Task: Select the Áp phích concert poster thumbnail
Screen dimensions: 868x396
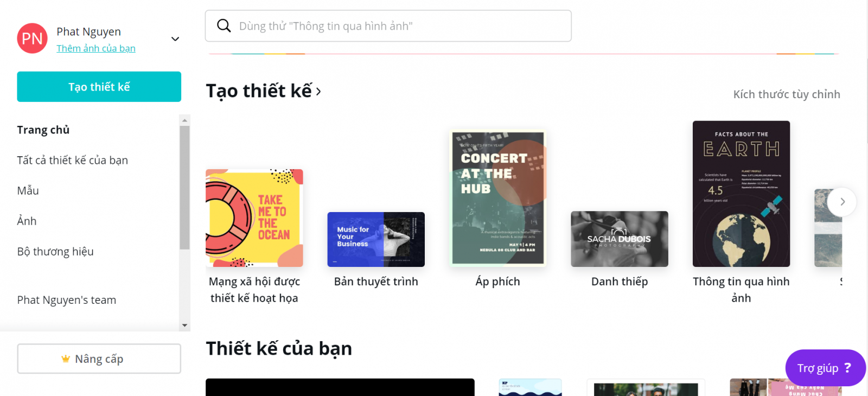Action: 498,198
